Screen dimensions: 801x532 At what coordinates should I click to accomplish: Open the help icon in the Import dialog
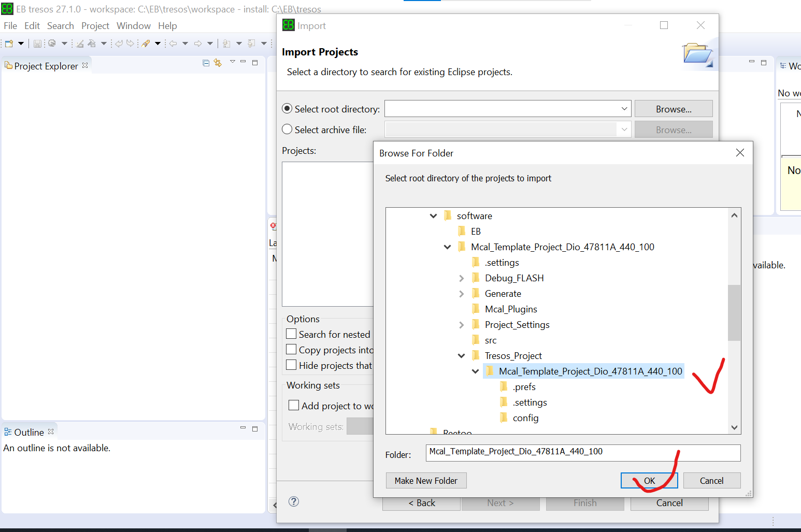point(294,501)
